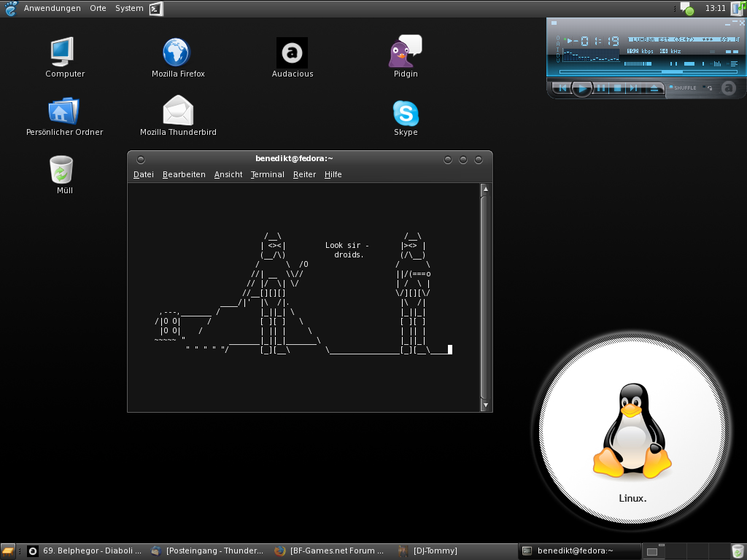The width and height of the screenshot is (747, 560).
Task: Click the tray icon right of the clock
Action: [x=738, y=8]
